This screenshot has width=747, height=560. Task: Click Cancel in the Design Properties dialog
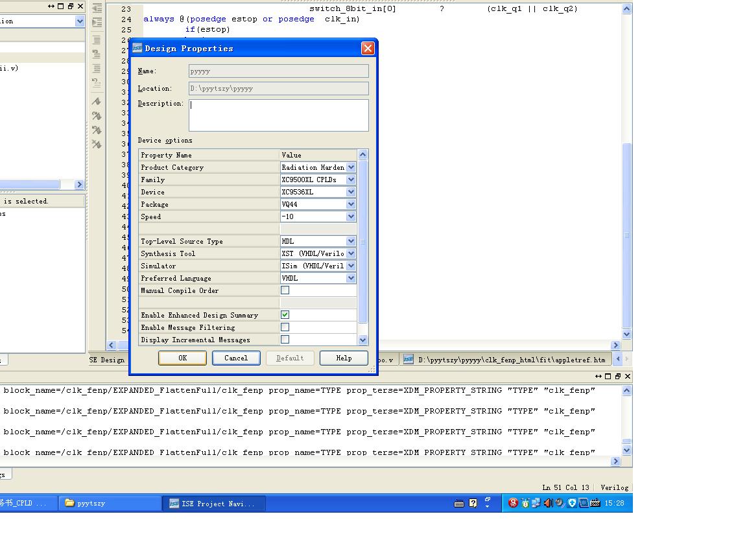(236, 358)
